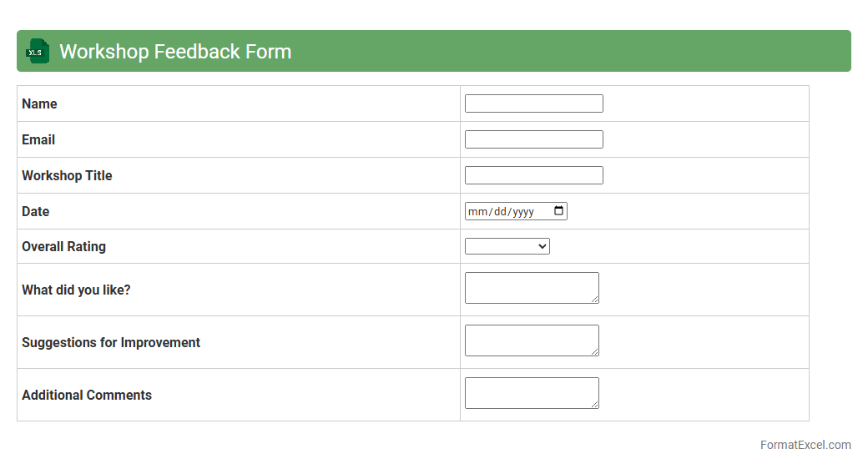Select the year segment of the Date field
Viewport: 868px width, 469px height.
pyautogui.click(x=523, y=212)
